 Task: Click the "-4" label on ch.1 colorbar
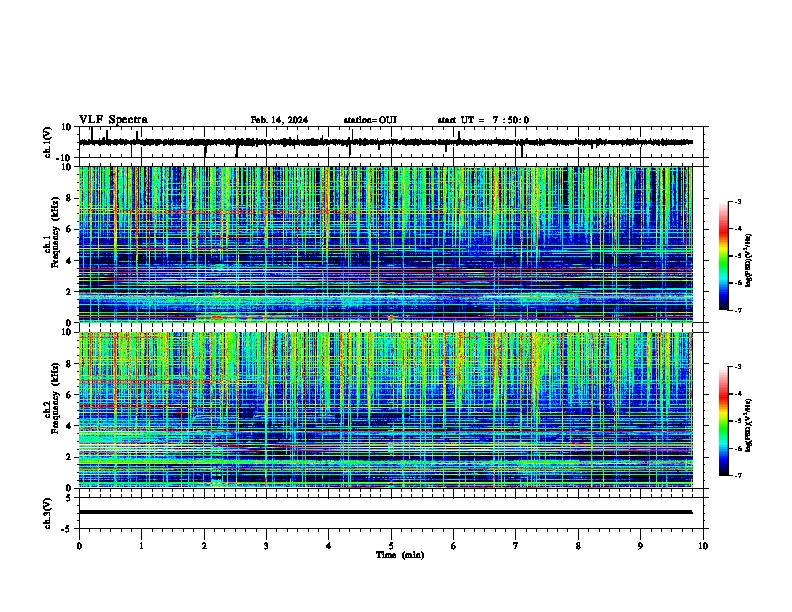pos(738,229)
